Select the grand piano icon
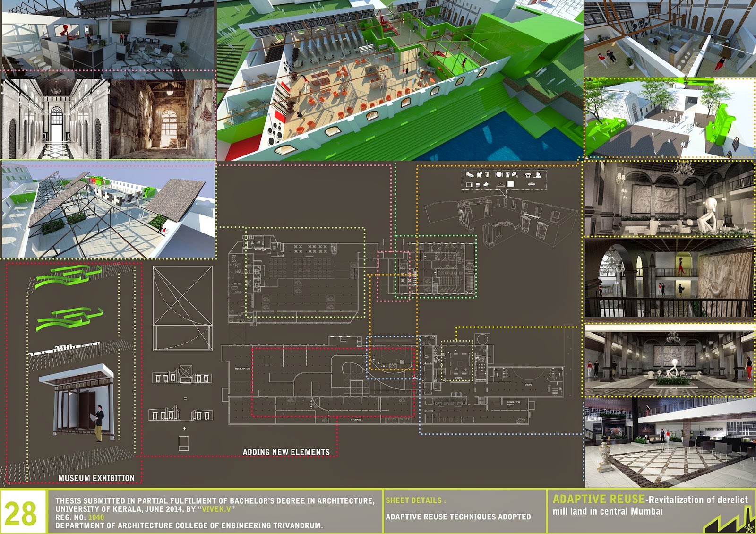 486,184
